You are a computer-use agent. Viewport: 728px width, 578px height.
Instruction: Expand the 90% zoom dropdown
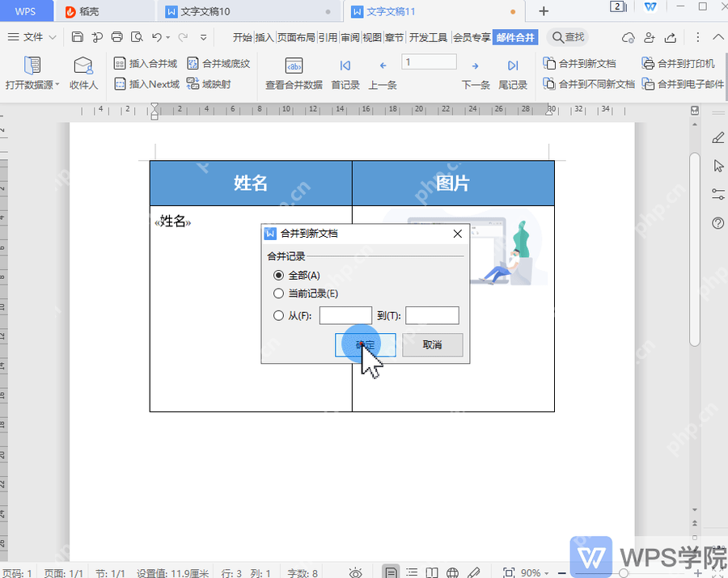point(547,573)
